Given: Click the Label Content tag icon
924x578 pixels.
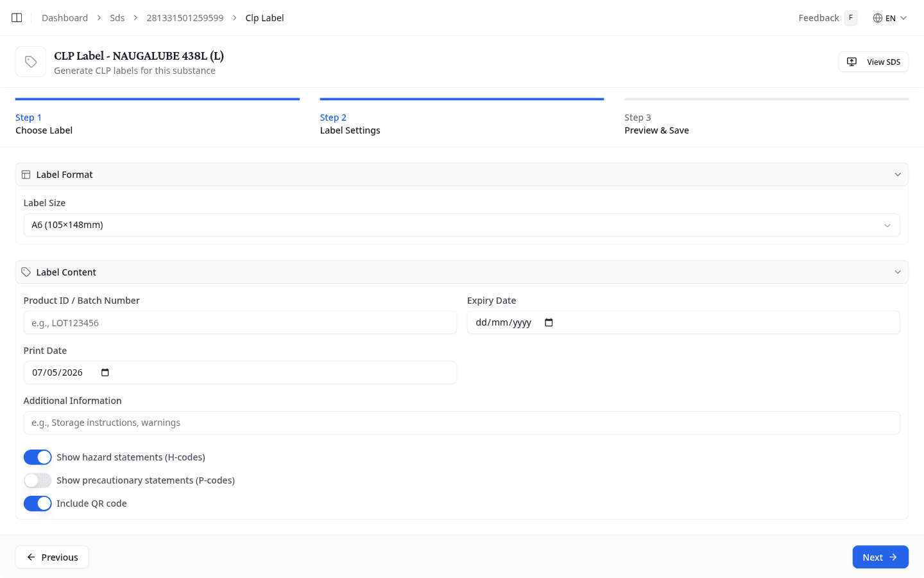Looking at the screenshot, I should pos(26,272).
